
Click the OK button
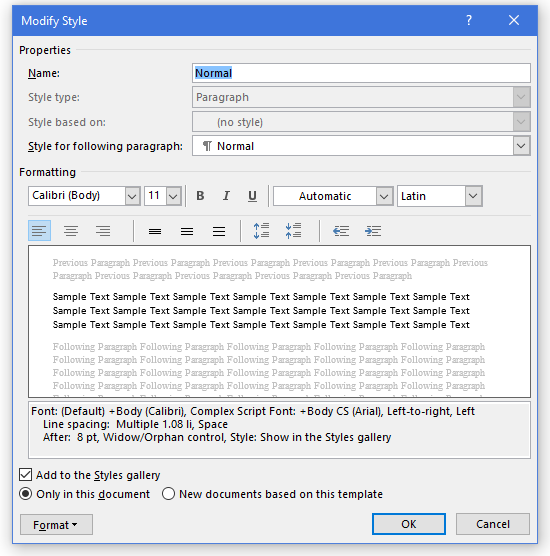coord(409,524)
